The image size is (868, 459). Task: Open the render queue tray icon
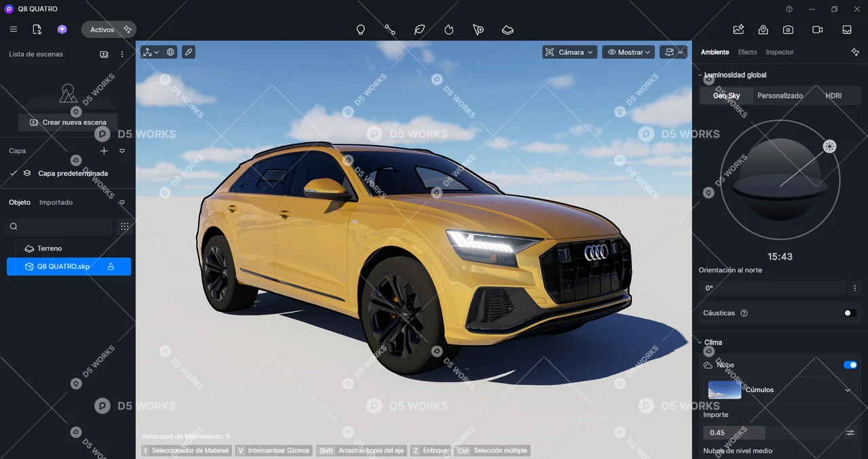click(x=847, y=30)
